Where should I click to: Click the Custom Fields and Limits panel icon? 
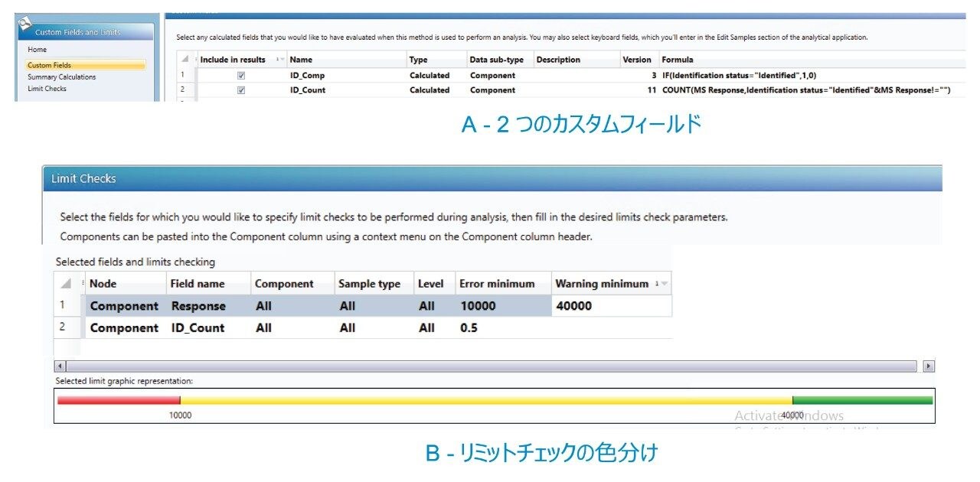(x=24, y=23)
